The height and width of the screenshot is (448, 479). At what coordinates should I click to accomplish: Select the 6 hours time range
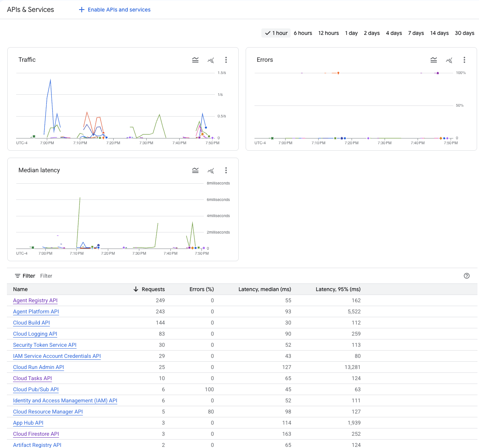tap(303, 33)
